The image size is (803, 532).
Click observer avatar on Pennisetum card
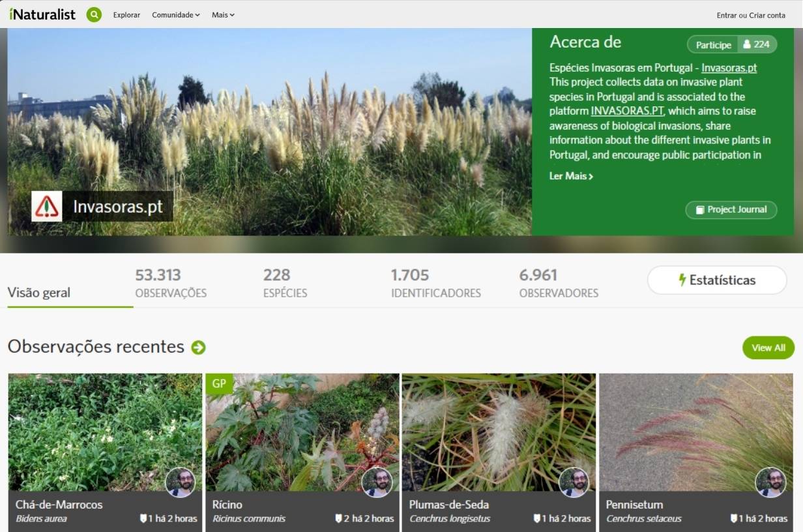pyautogui.click(x=770, y=482)
